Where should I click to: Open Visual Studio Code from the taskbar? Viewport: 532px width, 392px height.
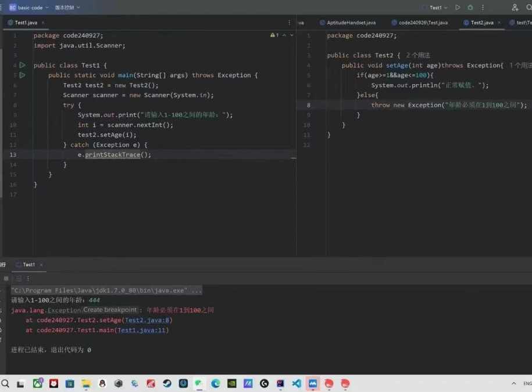(297, 383)
